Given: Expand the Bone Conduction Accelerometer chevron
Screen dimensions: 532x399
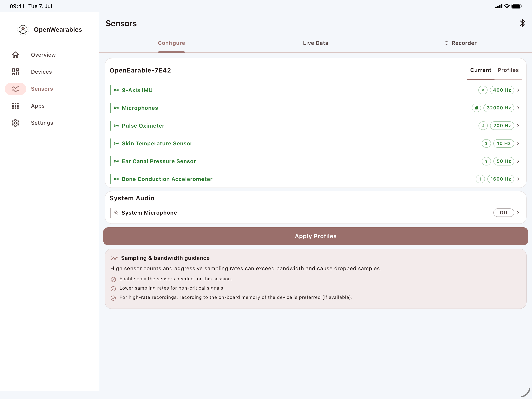Looking at the screenshot, I should coord(518,179).
